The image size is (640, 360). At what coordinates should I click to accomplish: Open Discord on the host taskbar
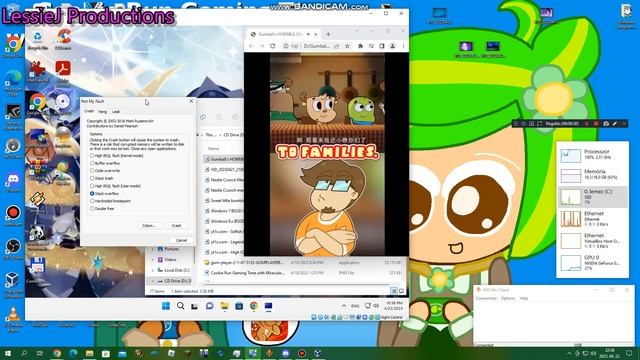click(285, 353)
